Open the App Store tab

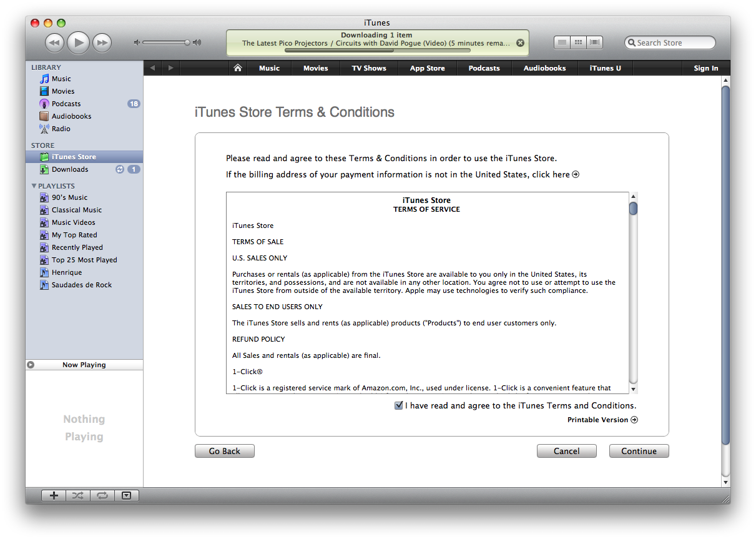click(427, 68)
